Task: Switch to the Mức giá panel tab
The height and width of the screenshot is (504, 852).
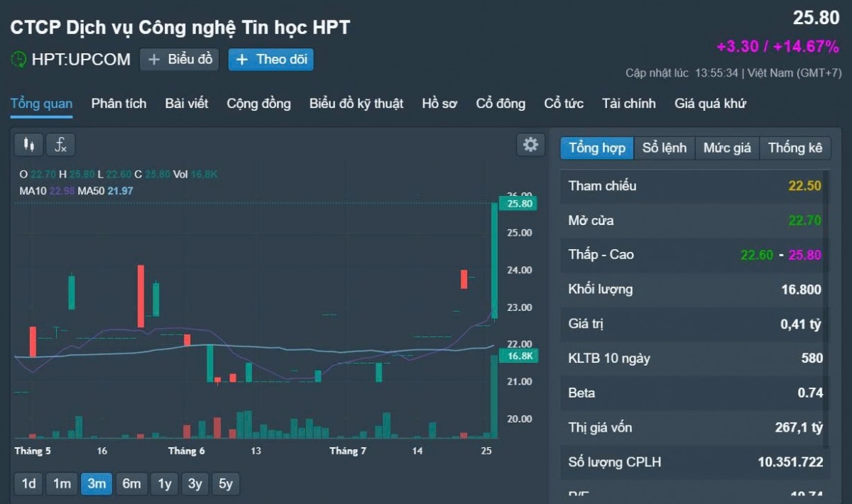Action: click(726, 148)
